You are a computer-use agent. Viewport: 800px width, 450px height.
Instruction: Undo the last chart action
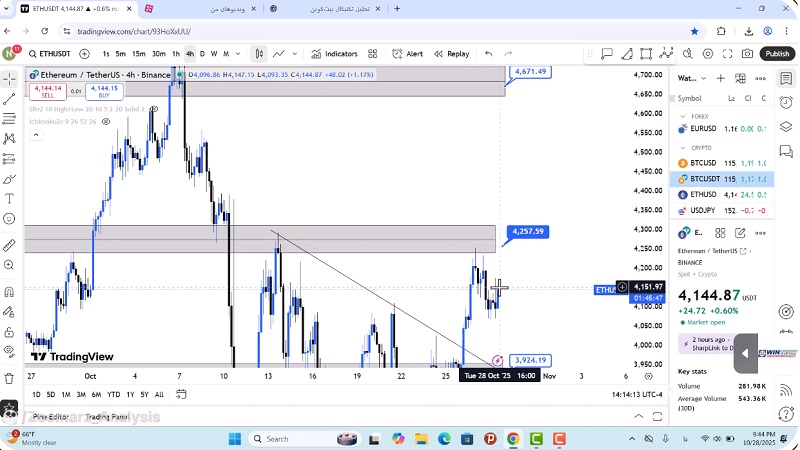(488, 54)
